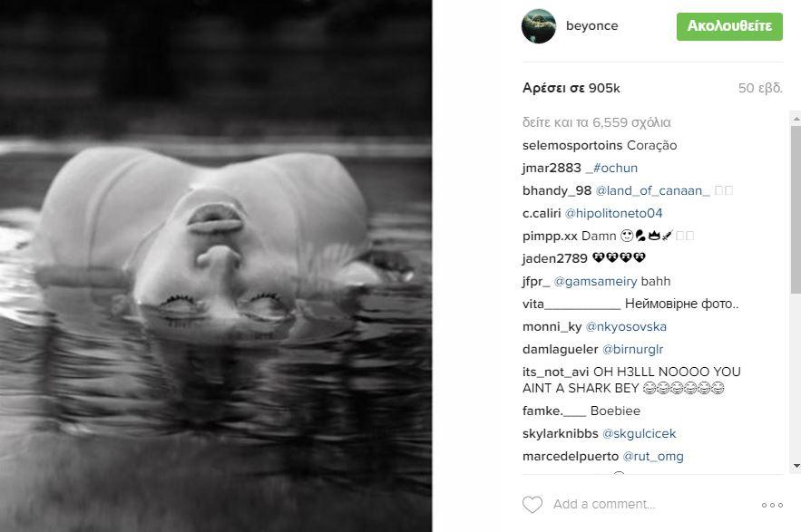This screenshot has width=801, height=532.
Task: Open the beyonce username link
Action: pyautogui.click(x=591, y=25)
